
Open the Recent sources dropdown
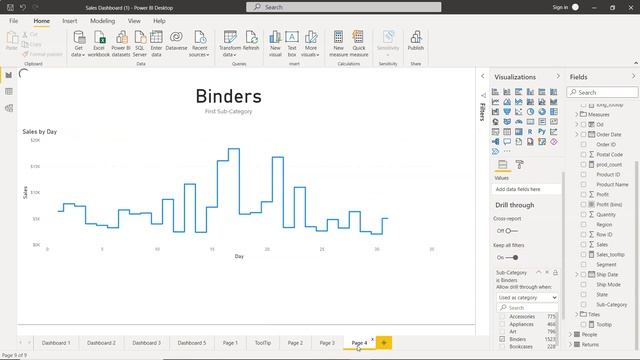[200, 43]
